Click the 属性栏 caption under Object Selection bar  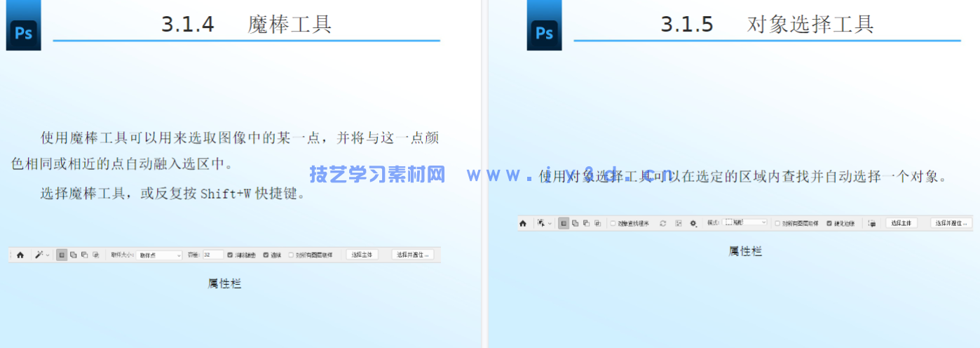click(745, 250)
